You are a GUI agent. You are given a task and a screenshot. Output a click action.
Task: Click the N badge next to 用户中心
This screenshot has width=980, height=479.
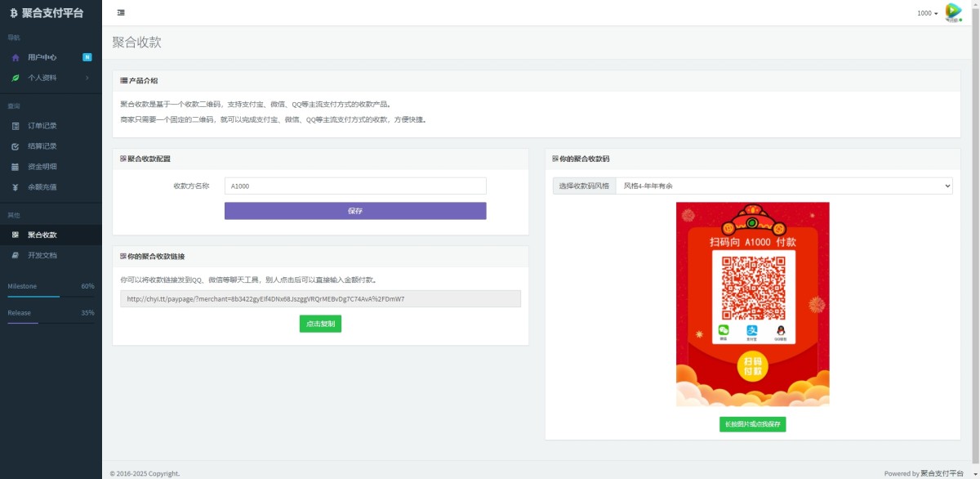[87, 57]
